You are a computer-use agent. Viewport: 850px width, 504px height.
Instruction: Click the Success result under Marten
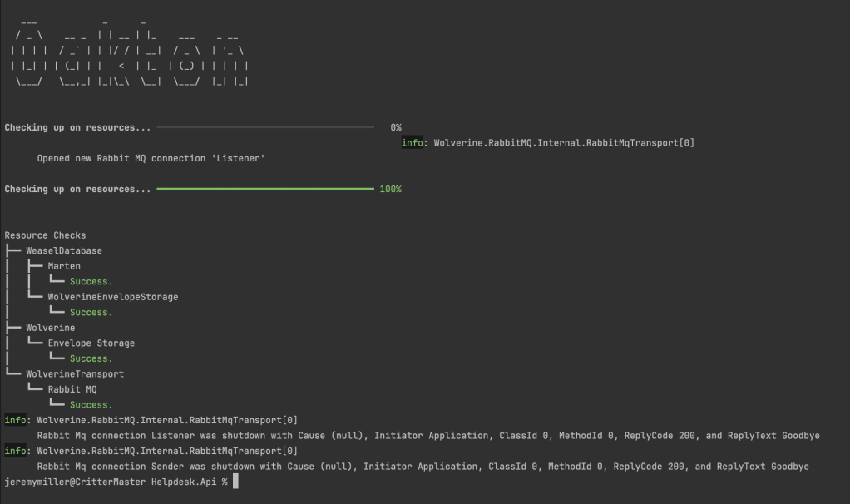point(91,282)
